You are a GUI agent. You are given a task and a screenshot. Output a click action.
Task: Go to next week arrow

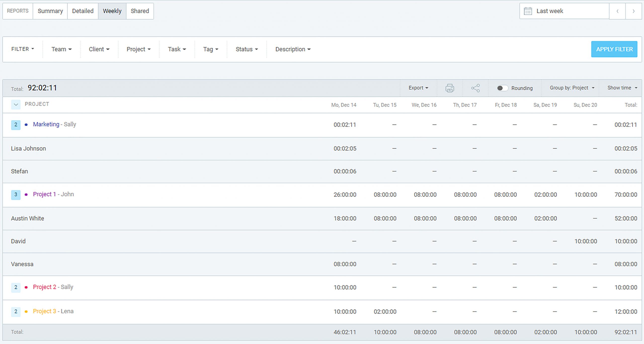(633, 11)
